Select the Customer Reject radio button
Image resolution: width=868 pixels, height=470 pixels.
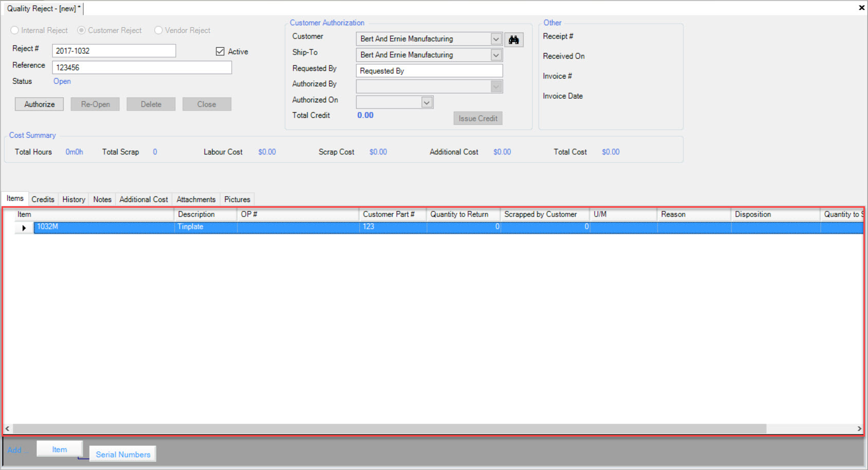click(81, 30)
